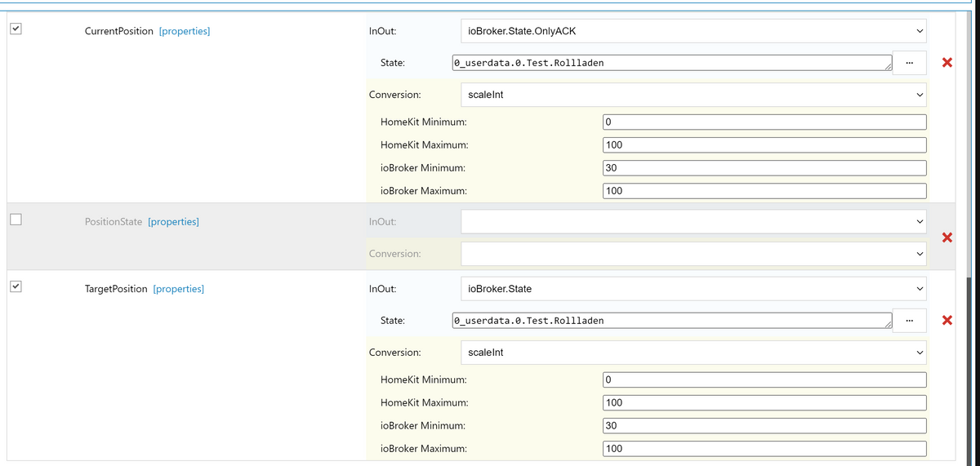This screenshot has width=980, height=466.
Task: Remove the PositionState row with red X
Action: [x=947, y=238]
